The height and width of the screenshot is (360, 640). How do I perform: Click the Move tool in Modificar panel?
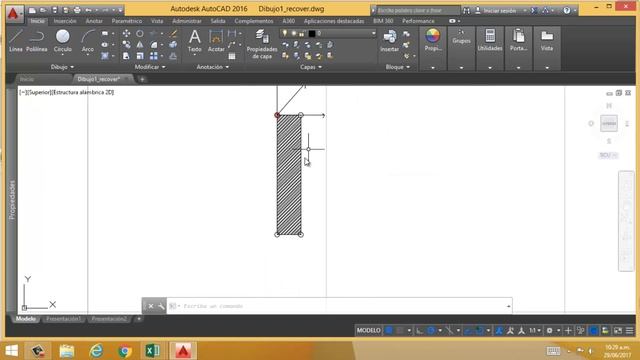127,33
